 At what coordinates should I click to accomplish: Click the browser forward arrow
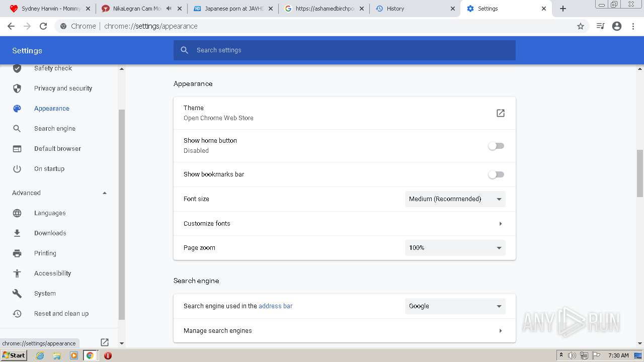pos(27,26)
